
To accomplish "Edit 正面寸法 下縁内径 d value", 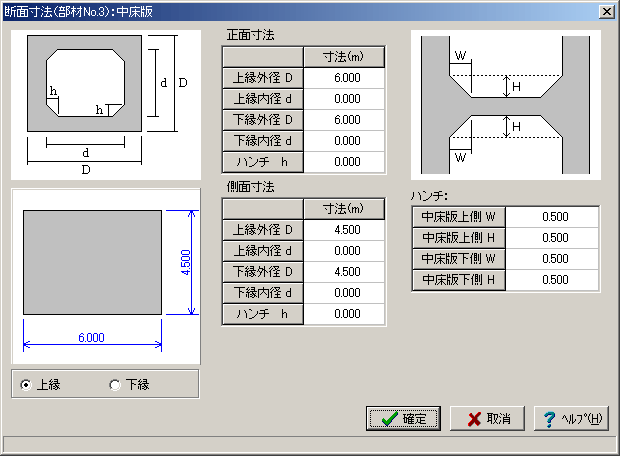I will 344,141.
